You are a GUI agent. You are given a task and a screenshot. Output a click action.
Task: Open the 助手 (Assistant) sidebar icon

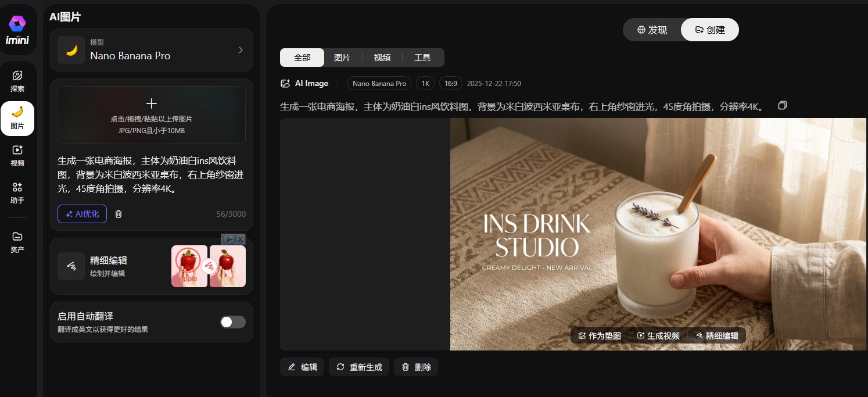(x=17, y=192)
